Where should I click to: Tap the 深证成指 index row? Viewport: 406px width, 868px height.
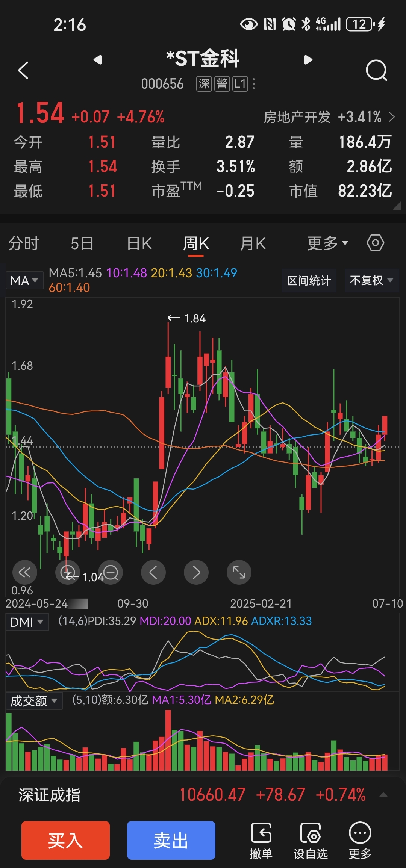click(x=203, y=795)
